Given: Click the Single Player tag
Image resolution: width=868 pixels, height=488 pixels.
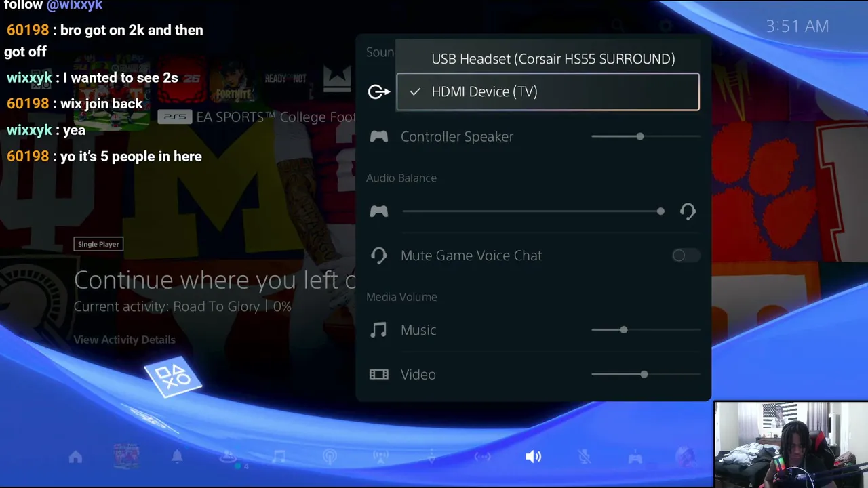Looking at the screenshot, I should coord(98,244).
